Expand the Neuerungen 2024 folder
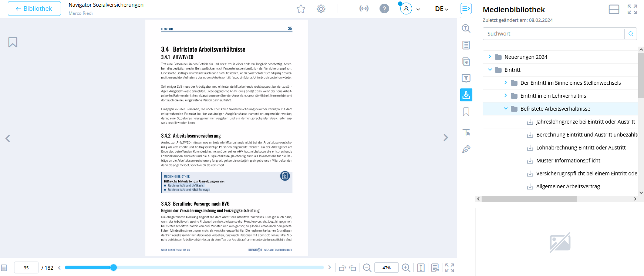644x276 pixels. (490, 57)
